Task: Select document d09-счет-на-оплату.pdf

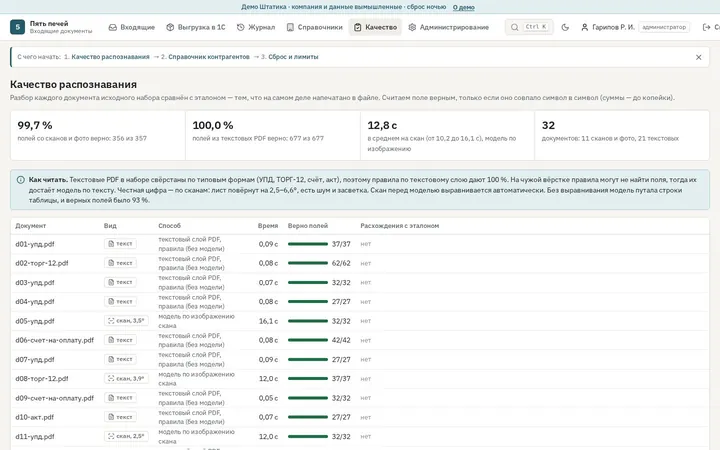Action: click(x=55, y=399)
